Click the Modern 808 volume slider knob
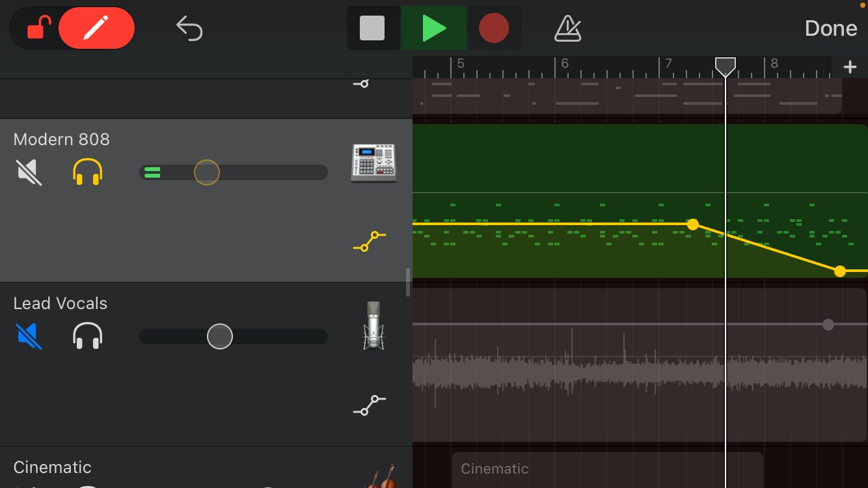 pyautogui.click(x=207, y=172)
